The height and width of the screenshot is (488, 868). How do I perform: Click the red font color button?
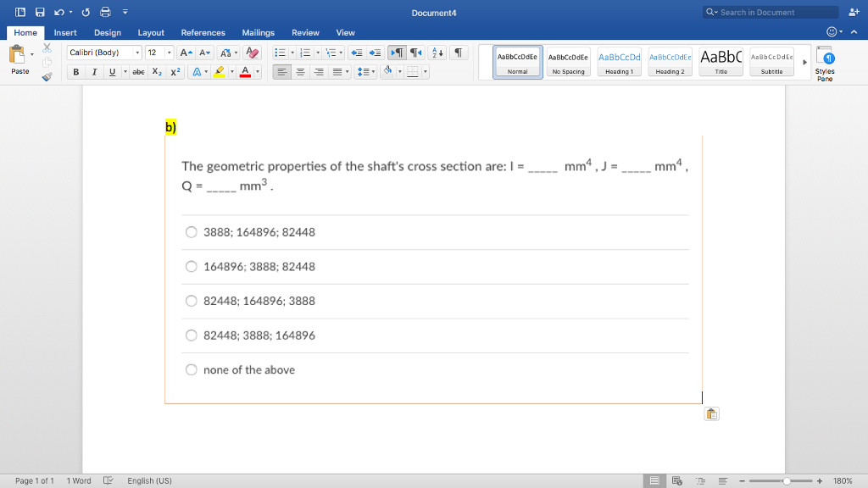click(x=245, y=72)
